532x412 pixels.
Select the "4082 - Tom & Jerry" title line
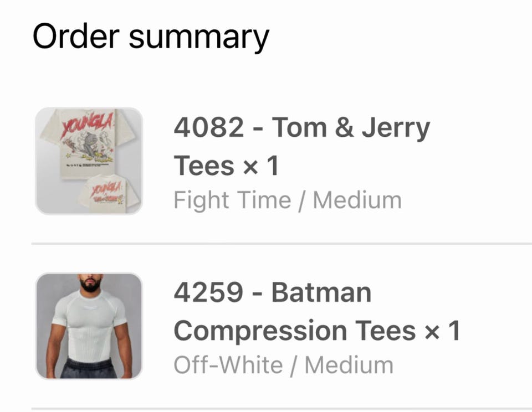(x=301, y=128)
